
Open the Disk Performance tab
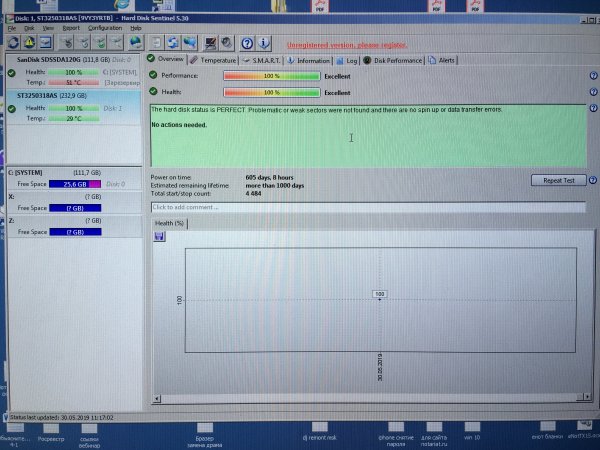point(396,60)
